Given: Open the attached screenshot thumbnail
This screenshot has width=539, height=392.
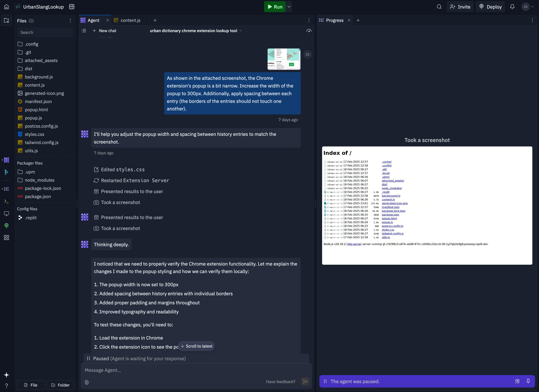Looking at the screenshot, I should point(284,59).
